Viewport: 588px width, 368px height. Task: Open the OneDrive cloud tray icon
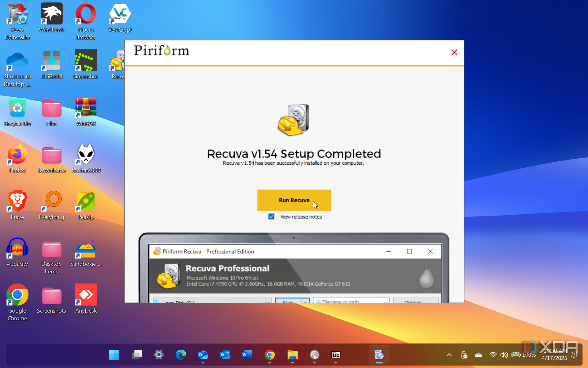pos(478,355)
